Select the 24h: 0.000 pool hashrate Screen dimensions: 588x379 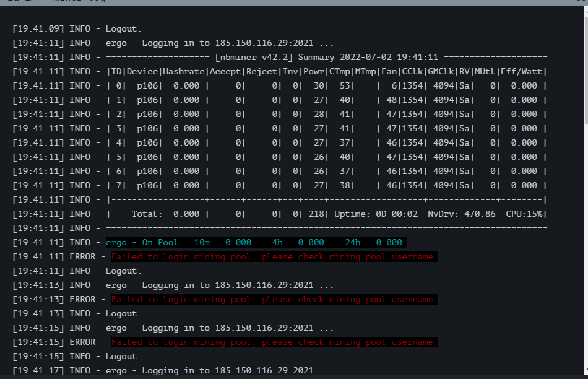tap(373, 243)
